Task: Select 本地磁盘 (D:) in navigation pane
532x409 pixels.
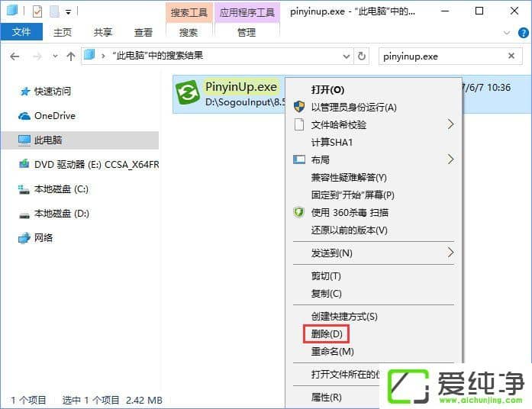Action: pos(61,214)
